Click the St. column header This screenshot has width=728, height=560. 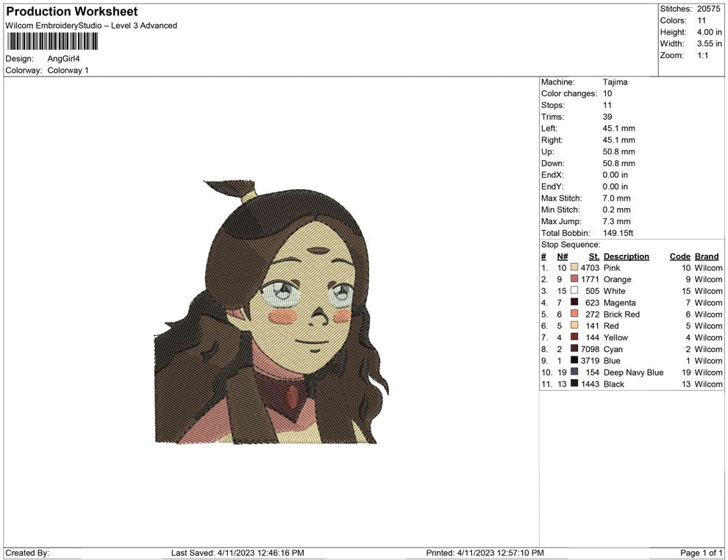pos(594,256)
